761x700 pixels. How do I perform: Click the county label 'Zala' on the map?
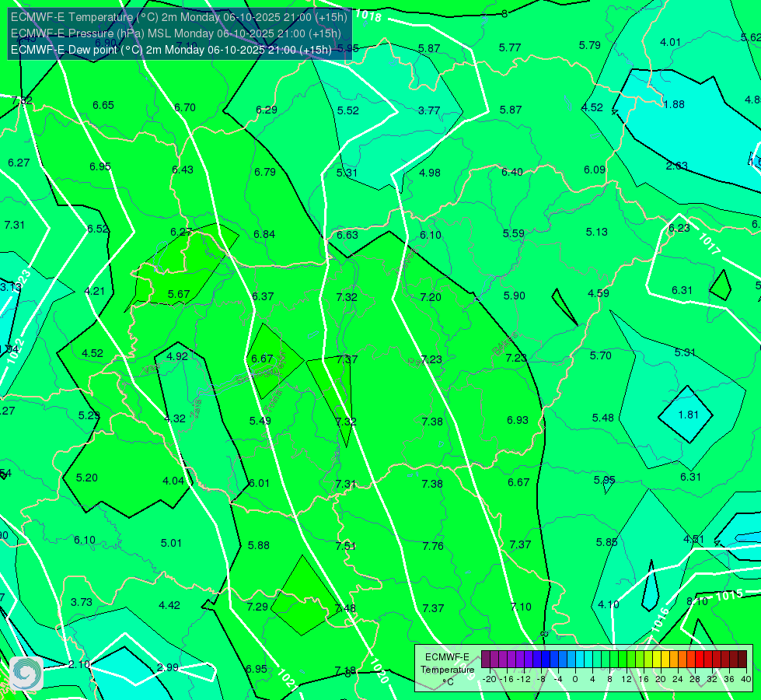(196, 408)
